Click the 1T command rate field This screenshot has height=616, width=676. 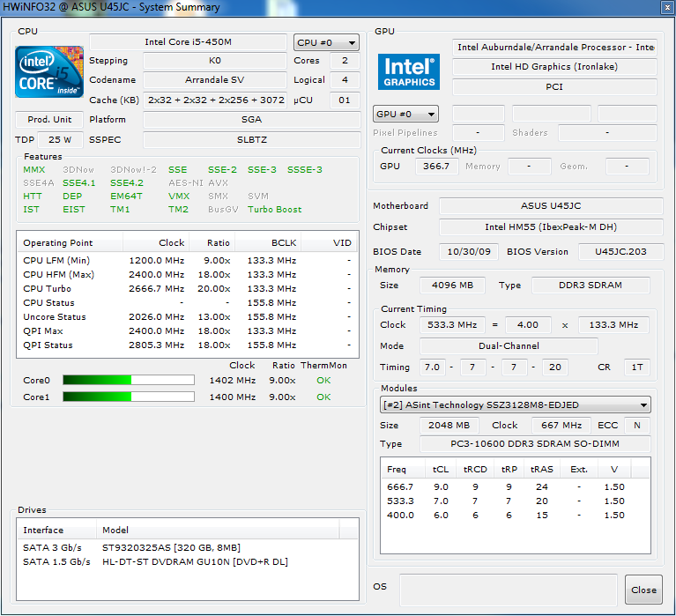[636, 367]
